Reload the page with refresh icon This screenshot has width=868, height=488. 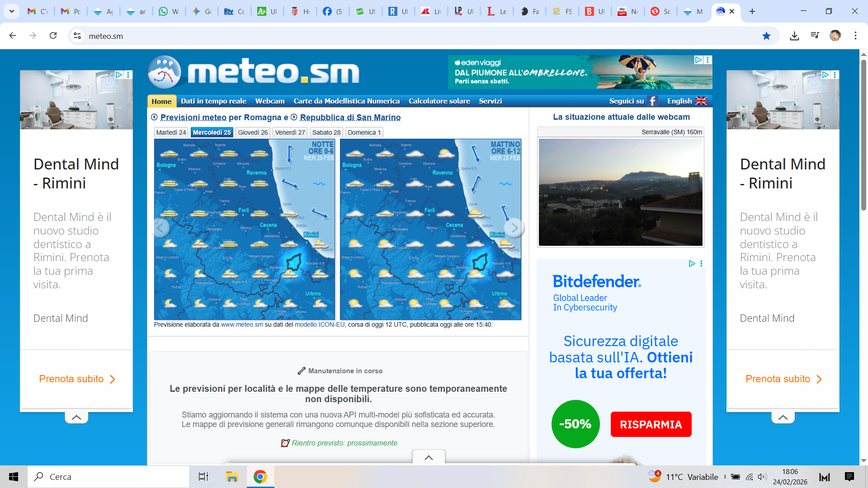coord(53,36)
